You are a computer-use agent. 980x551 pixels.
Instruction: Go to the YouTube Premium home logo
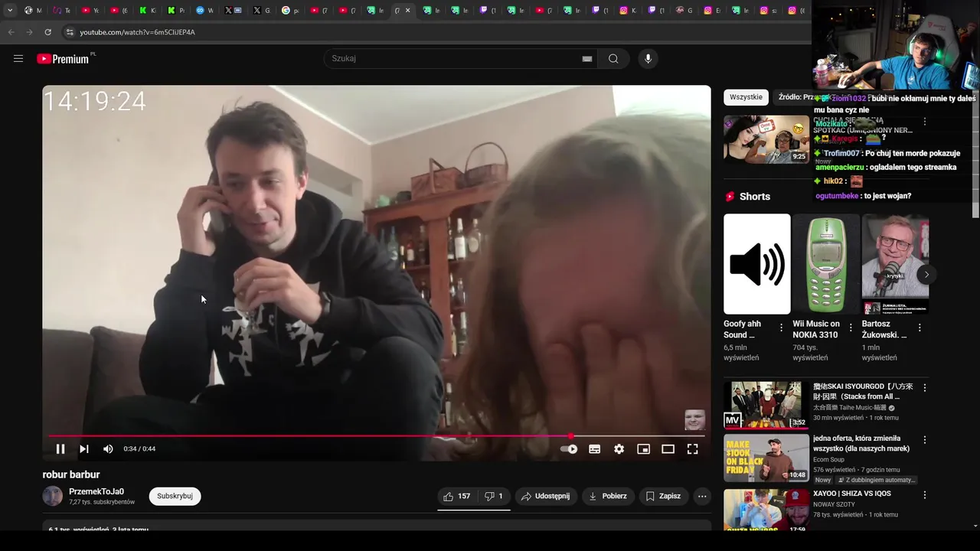pos(64,58)
